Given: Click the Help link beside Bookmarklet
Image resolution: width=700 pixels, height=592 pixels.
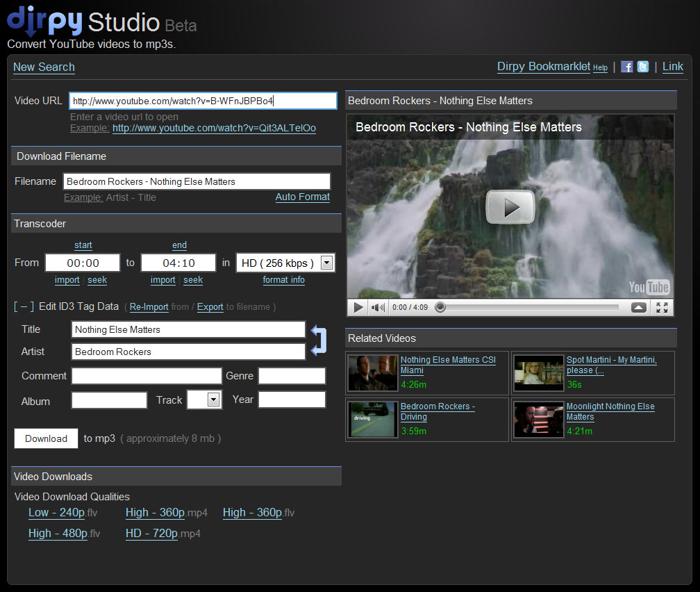Looking at the screenshot, I should (x=600, y=68).
